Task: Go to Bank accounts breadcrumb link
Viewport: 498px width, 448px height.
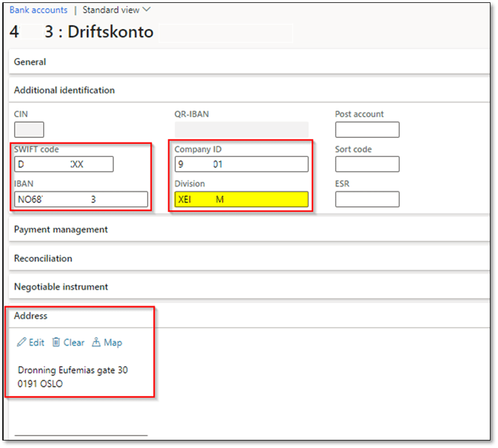Action: click(x=38, y=10)
